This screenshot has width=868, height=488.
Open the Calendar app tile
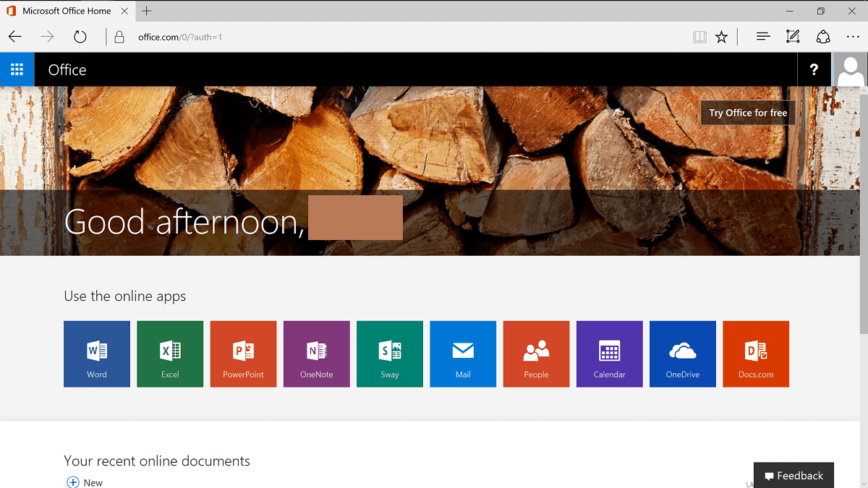click(x=610, y=354)
